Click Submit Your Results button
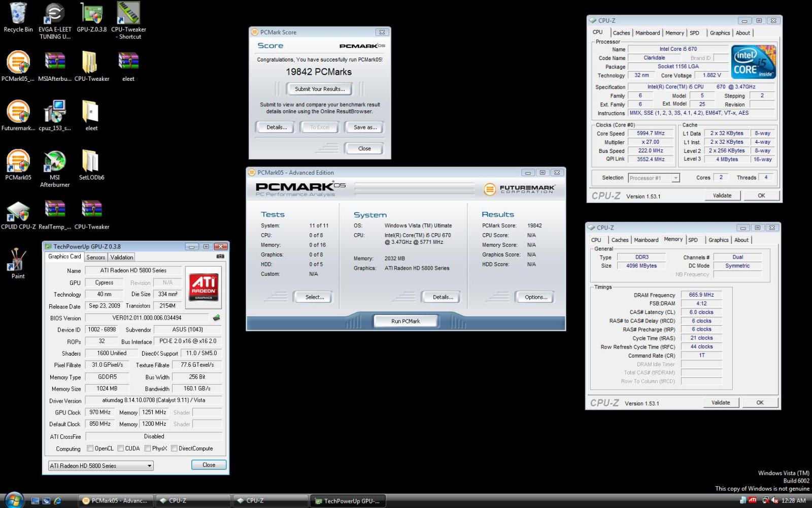This screenshot has width=812, height=508. [x=320, y=89]
